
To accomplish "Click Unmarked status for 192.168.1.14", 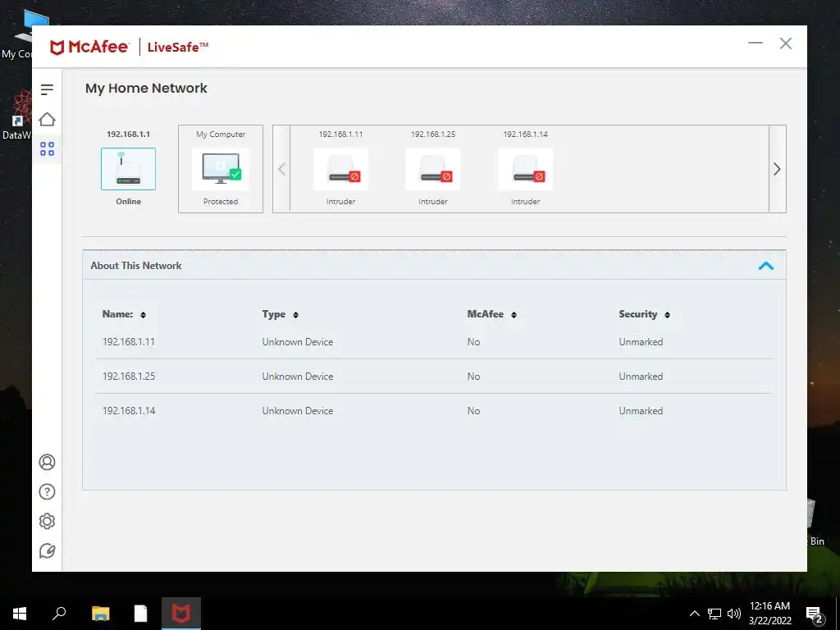I will click(x=641, y=411).
